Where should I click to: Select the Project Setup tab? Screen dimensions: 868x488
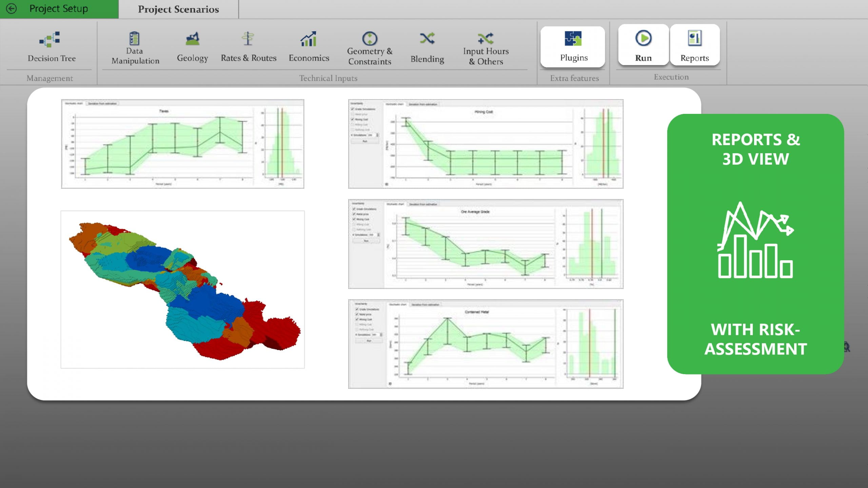59,8
